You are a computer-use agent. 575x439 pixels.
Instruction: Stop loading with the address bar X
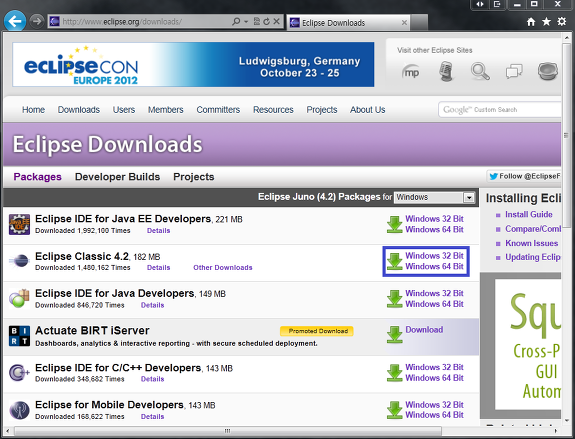pyautogui.click(x=276, y=22)
